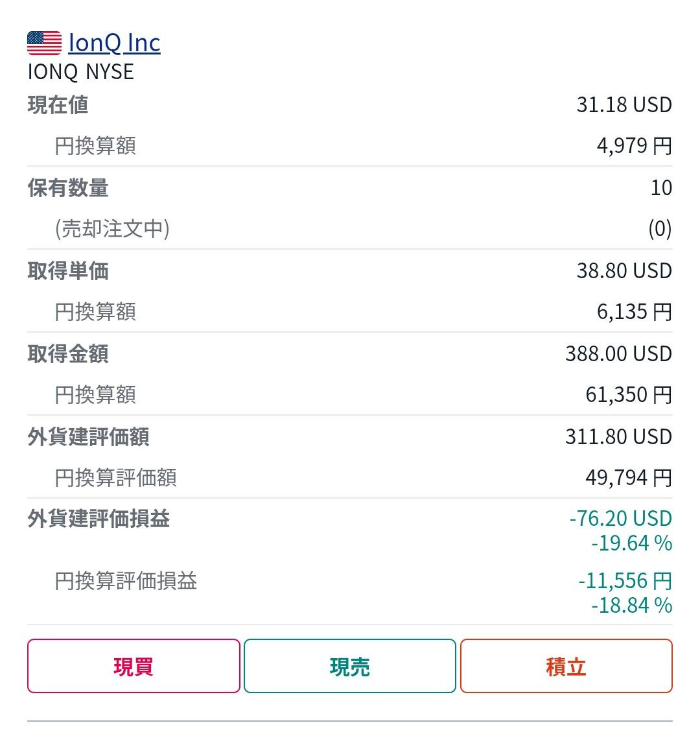Click the 49,794 円 valuation amount

pos(628,478)
